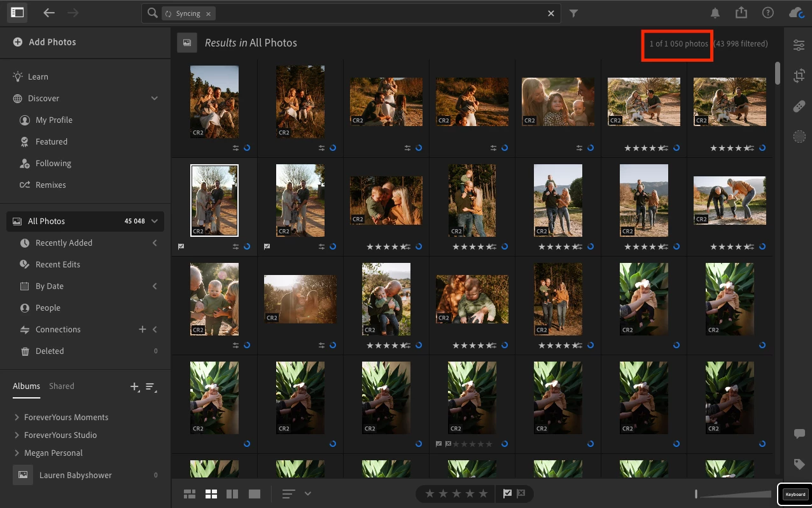Viewport: 812px width, 508px height.
Task: Open the comments activity panel icon
Action: (x=799, y=434)
